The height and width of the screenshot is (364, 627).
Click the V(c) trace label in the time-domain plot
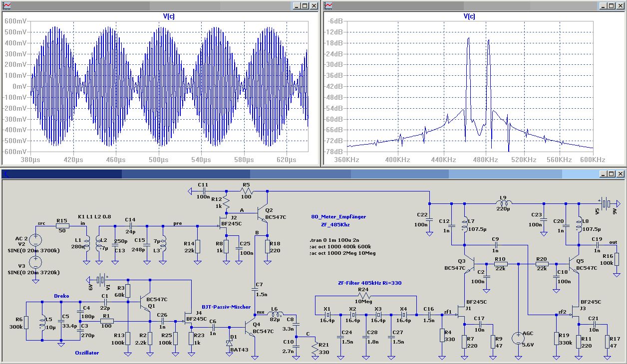(x=169, y=16)
